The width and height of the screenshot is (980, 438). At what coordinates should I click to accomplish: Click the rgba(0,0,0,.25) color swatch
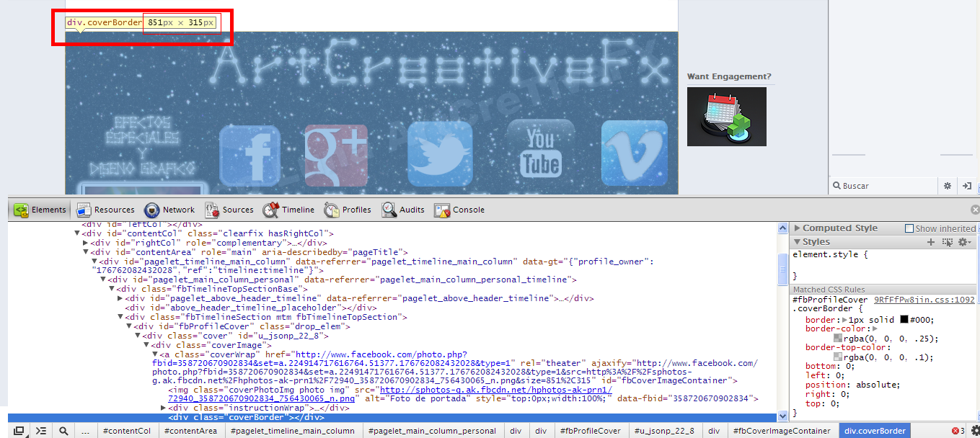tap(838, 338)
